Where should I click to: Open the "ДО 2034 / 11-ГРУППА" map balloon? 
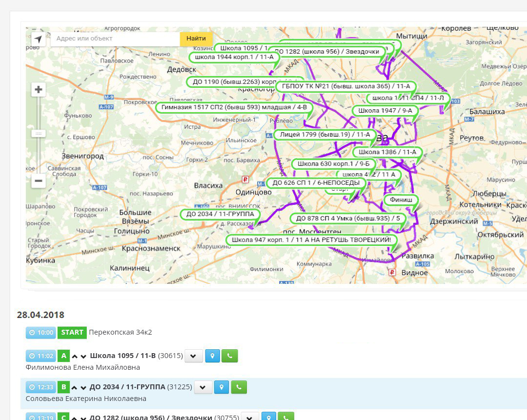pyautogui.click(x=220, y=214)
